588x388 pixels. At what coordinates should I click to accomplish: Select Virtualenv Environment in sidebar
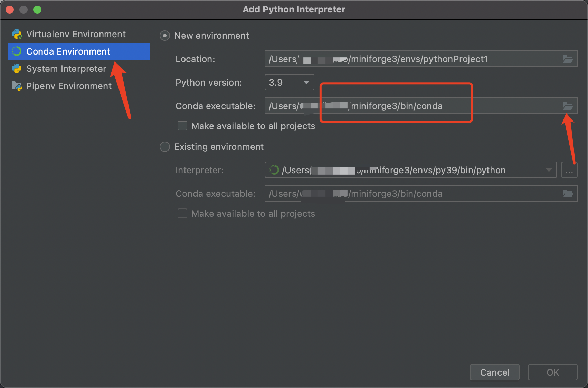click(x=79, y=34)
